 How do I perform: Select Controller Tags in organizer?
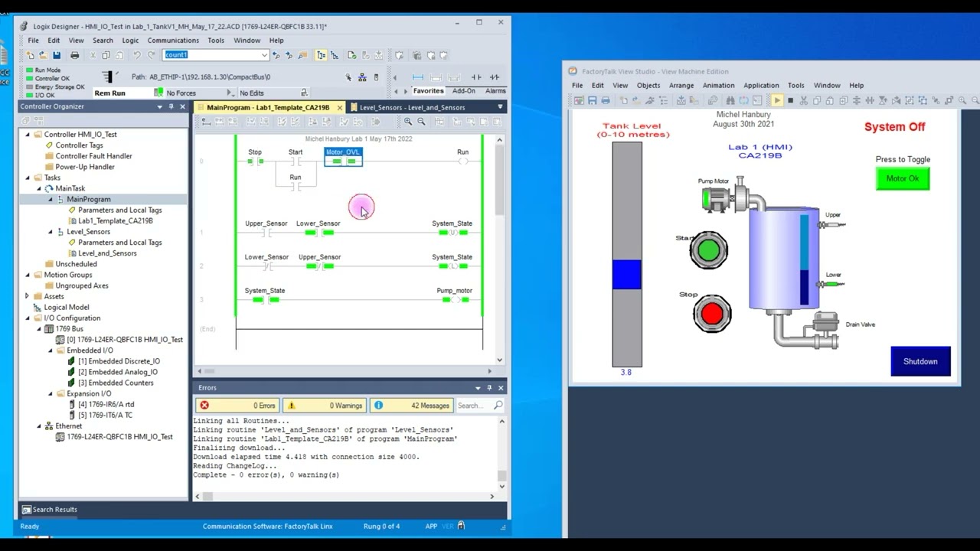coord(79,145)
